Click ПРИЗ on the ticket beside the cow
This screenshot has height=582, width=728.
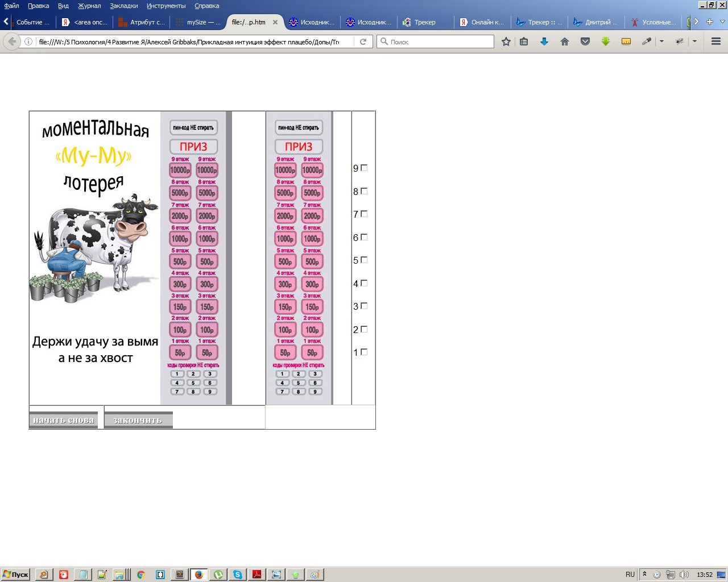(193, 147)
